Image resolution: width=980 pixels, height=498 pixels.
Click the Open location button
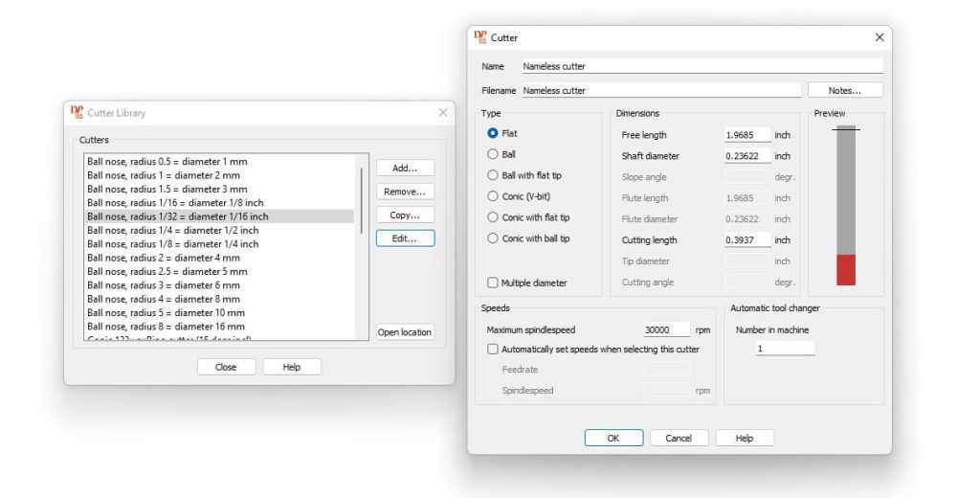point(405,332)
